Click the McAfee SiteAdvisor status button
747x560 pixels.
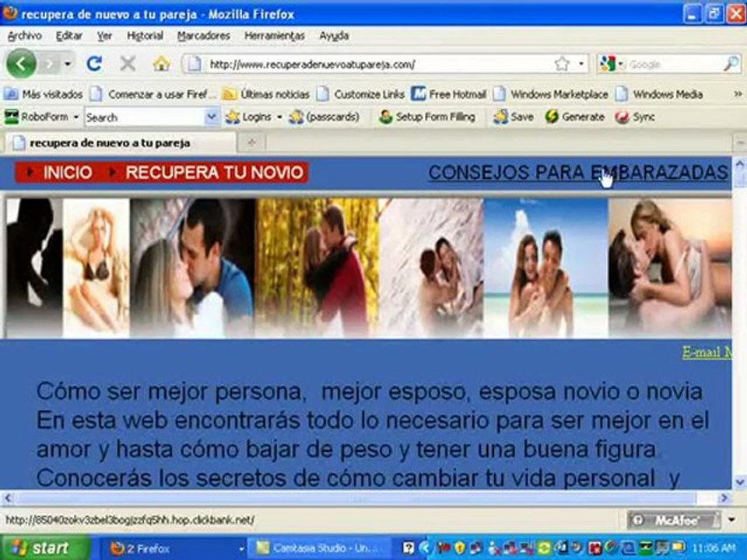674,520
